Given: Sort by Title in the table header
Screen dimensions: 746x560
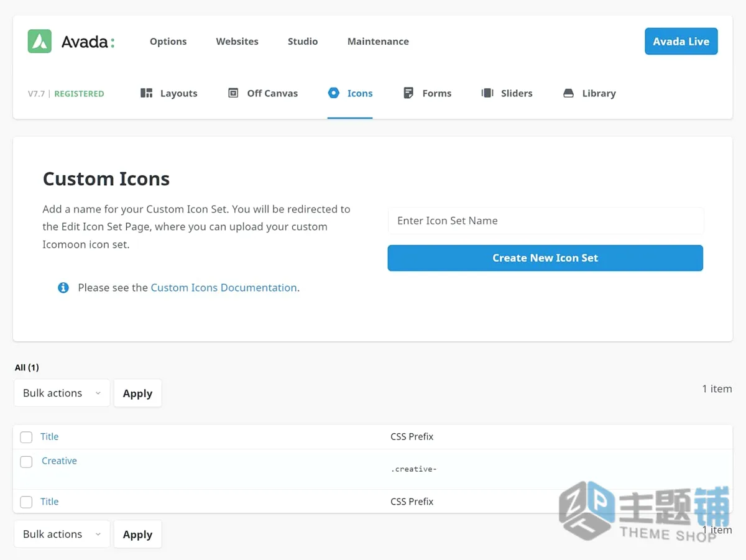Looking at the screenshot, I should point(49,437).
